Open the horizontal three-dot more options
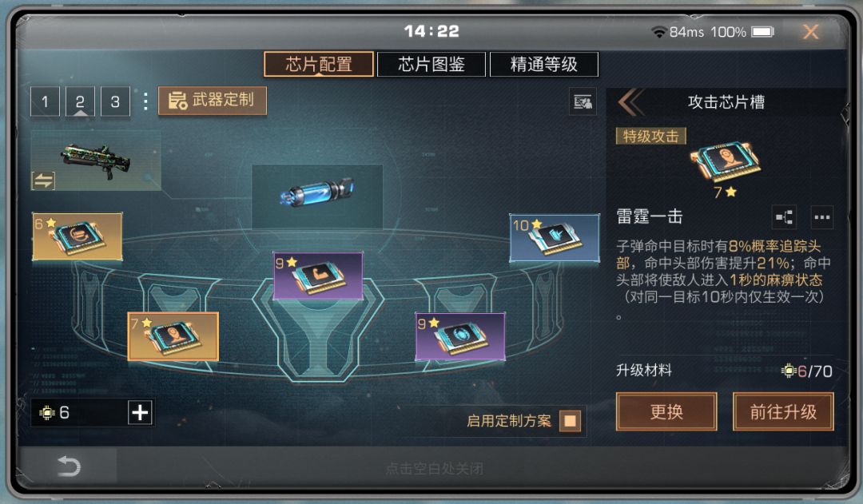The height and width of the screenshot is (504, 863). [x=821, y=216]
